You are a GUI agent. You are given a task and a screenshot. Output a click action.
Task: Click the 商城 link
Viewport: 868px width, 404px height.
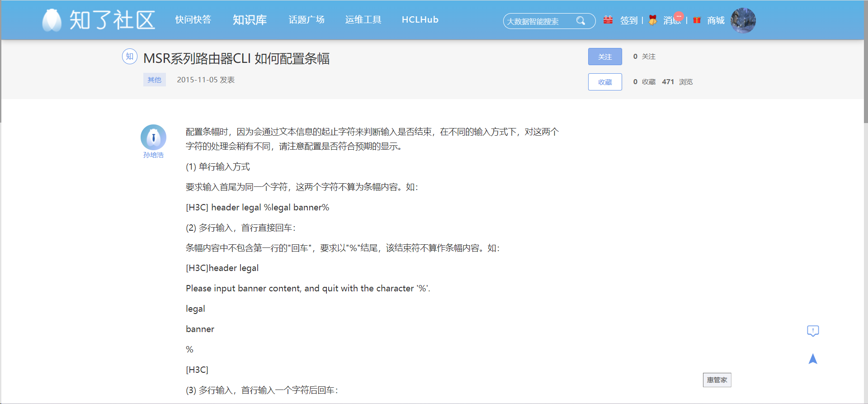coord(716,20)
